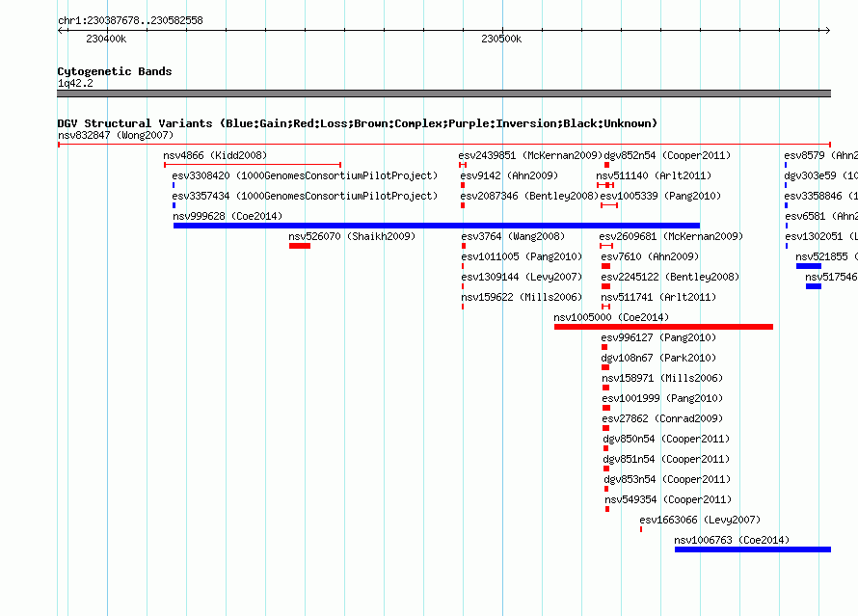858x616 pixels.
Task: Open esv996127 (Pang2010) variant
Action: coord(658,337)
